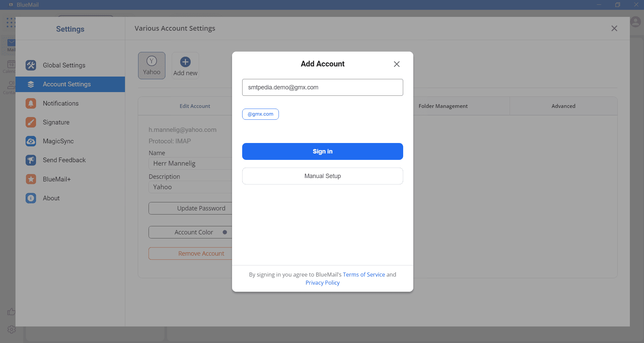Select the @gmx.com suggestion chip
This screenshot has height=343, width=644.
[x=260, y=114]
